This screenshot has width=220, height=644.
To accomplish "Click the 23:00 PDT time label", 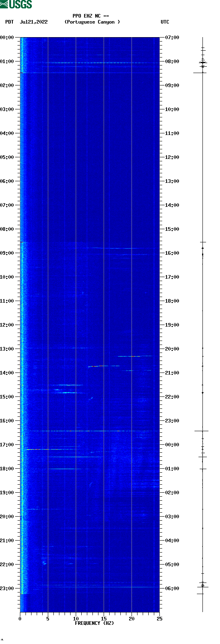I will (x=7, y=589).
